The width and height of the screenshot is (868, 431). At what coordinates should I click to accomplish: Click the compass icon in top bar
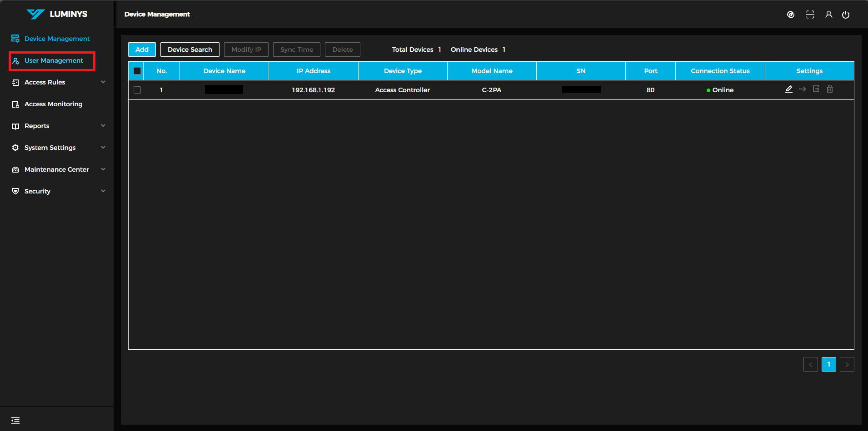point(791,15)
